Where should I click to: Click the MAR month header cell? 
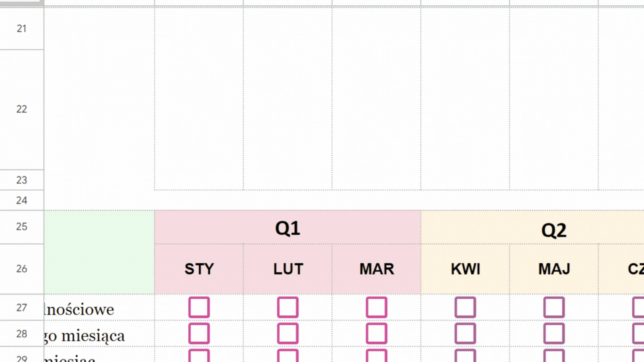pos(377,269)
